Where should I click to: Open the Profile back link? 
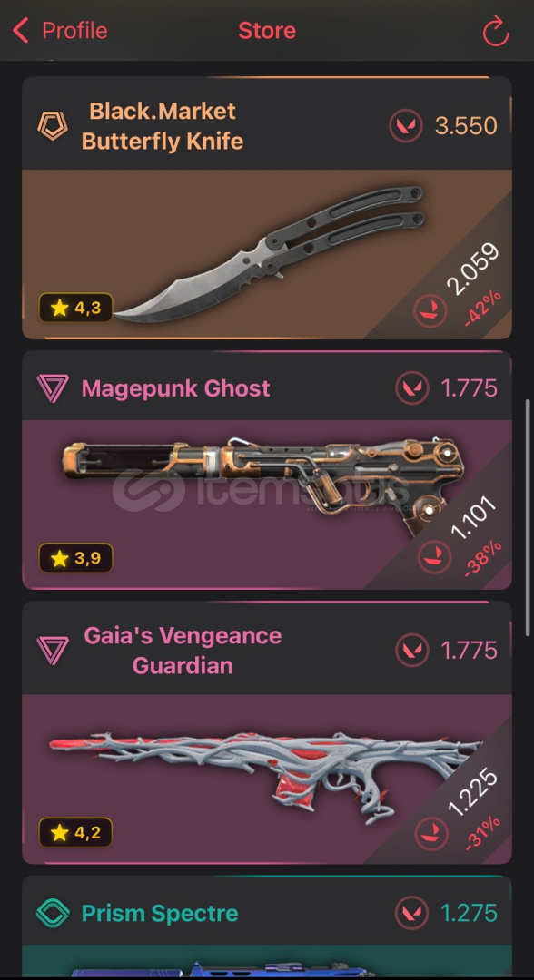point(61,30)
